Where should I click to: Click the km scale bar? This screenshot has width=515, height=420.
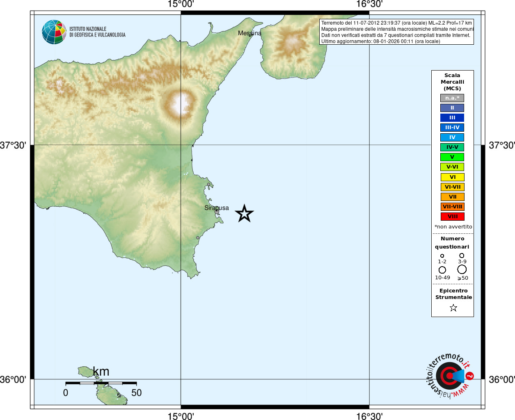click(101, 383)
